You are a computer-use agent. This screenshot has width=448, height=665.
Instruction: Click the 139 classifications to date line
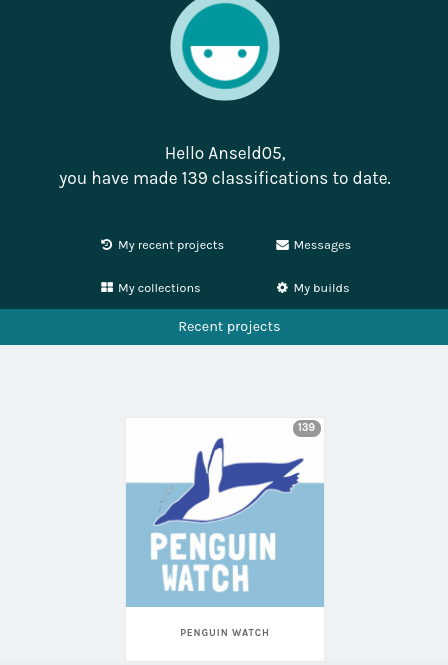click(x=225, y=178)
